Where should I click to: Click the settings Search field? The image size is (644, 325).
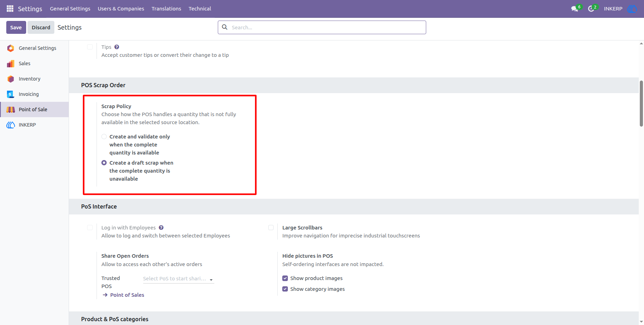coord(322,27)
